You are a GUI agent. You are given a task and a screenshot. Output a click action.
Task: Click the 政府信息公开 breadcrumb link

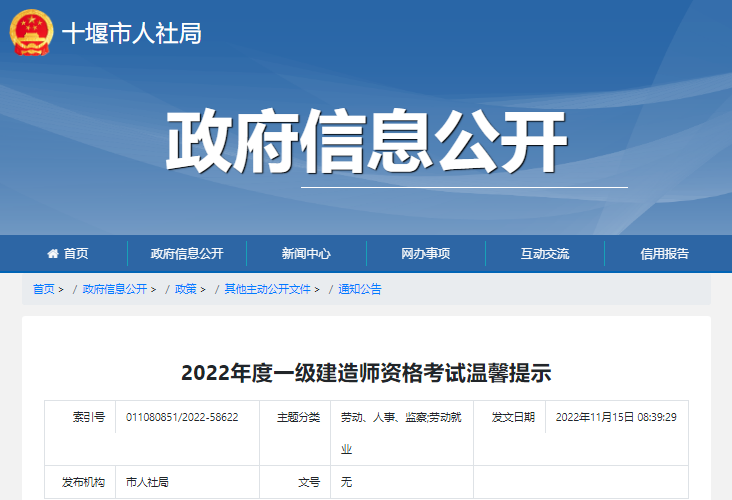click(114, 289)
